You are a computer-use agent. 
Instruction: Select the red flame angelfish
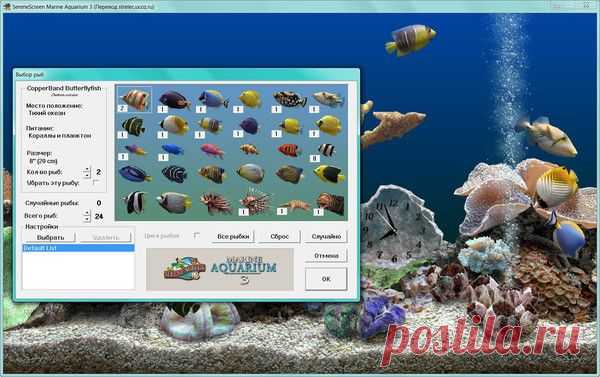289,150
